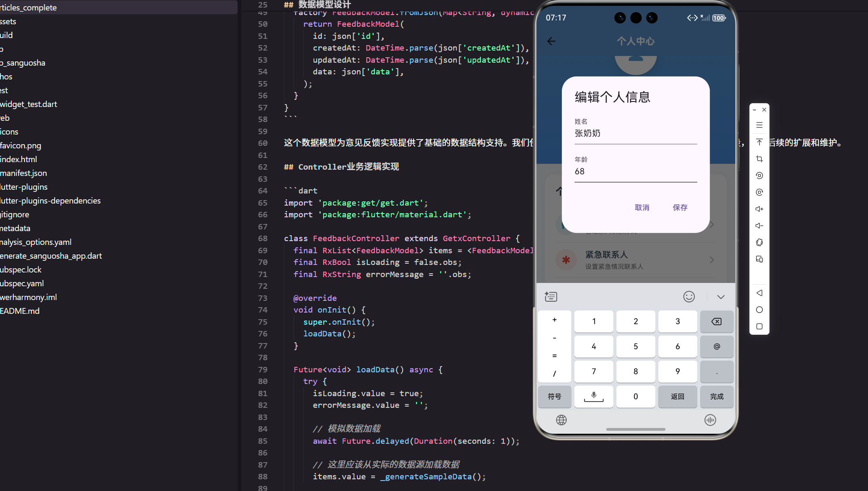This screenshot has width=868, height=491.
Task: Decrease phone volume from the mirror toolbar
Action: click(759, 226)
